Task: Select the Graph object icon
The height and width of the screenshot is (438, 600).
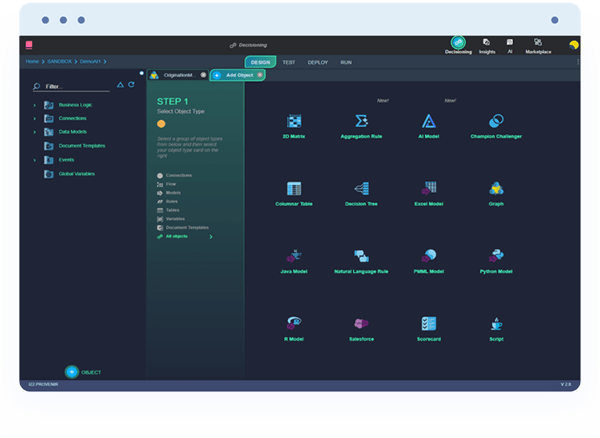Action: click(496, 189)
